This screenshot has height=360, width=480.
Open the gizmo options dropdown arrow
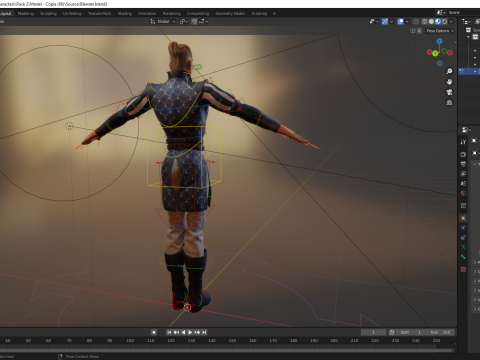click(x=392, y=22)
